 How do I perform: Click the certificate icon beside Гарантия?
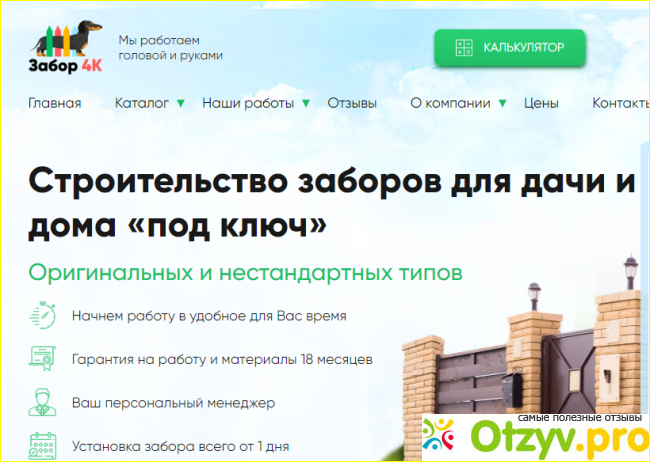tap(43, 358)
